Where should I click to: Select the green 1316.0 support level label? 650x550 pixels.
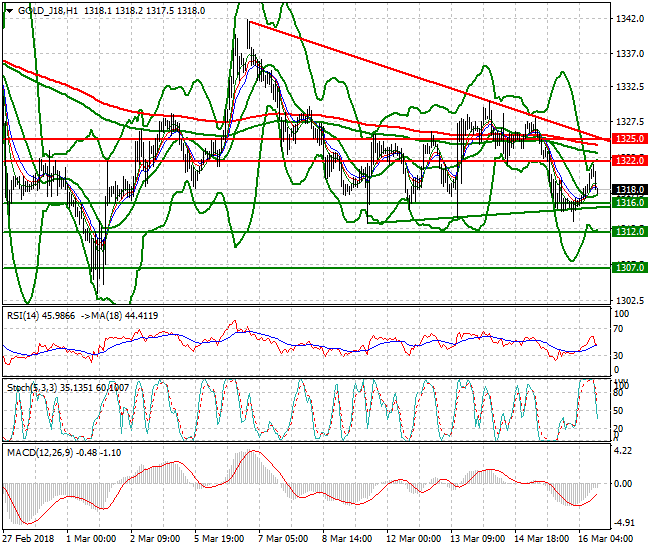click(x=629, y=202)
